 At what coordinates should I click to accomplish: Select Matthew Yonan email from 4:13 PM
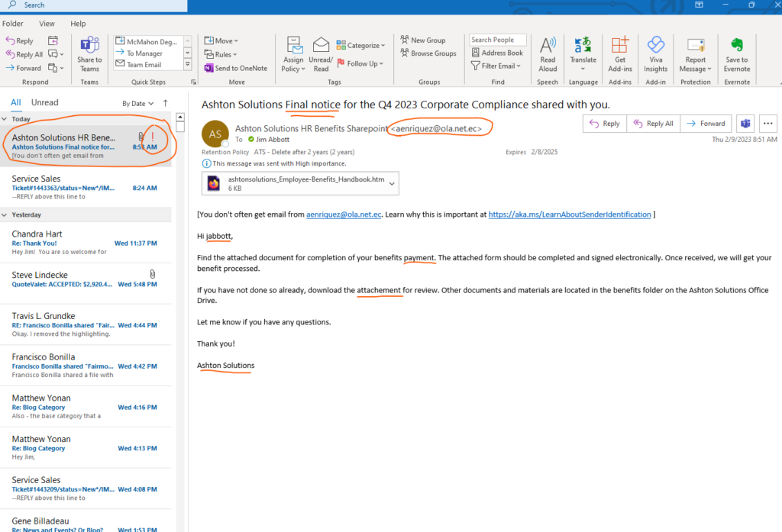coord(86,447)
